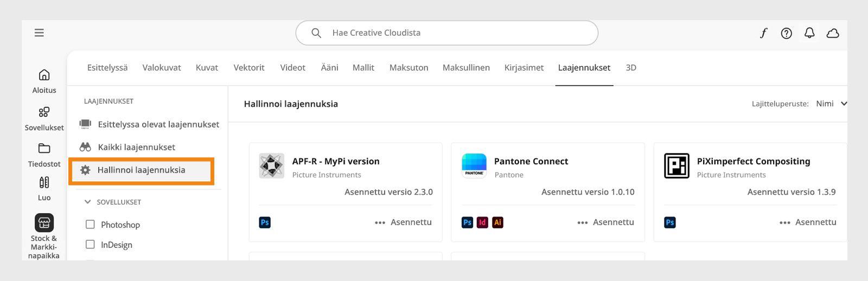
Task: Switch to Valokuvat tab
Action: (162, 68)
